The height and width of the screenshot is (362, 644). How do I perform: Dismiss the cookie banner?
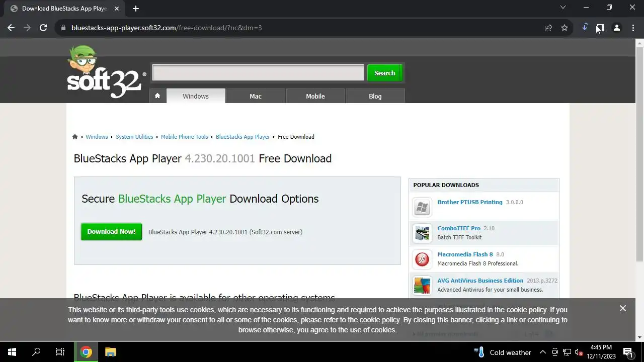click(623, 308)
